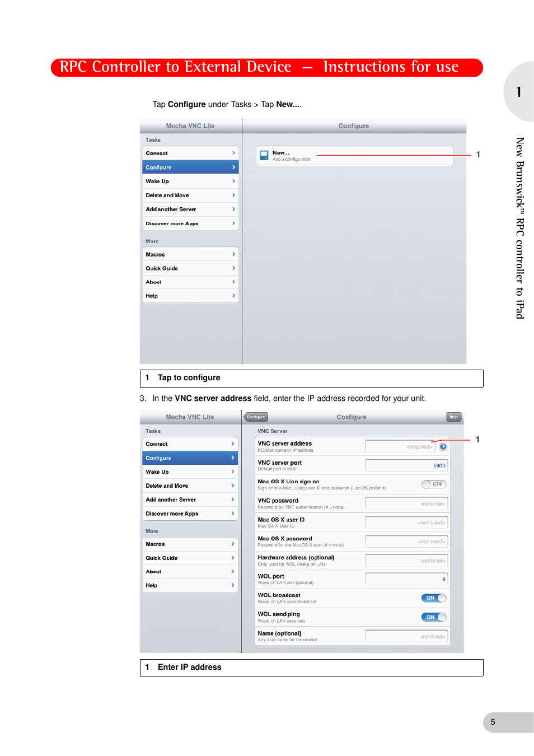Expand Help chevron in the upper screenshot

(233, 296)
